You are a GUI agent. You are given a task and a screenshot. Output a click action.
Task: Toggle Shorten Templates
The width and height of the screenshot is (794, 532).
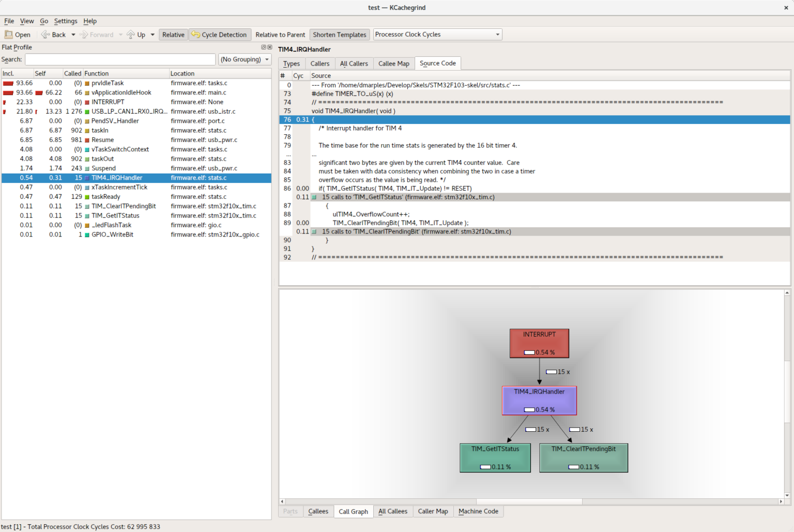tap(339, 34)
